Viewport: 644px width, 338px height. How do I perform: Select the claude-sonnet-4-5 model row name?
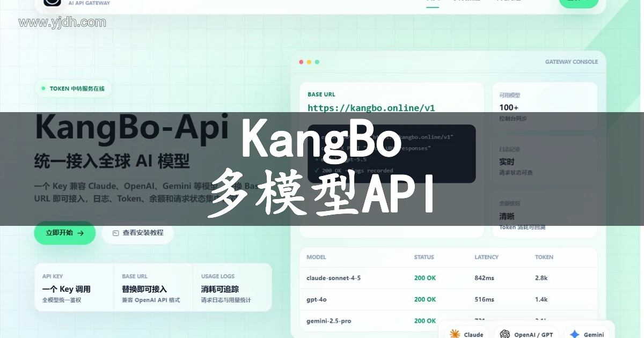(x=333, y=278)
